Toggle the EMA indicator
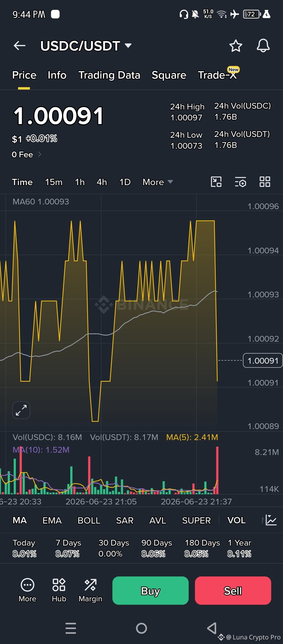 click(52, 520)
